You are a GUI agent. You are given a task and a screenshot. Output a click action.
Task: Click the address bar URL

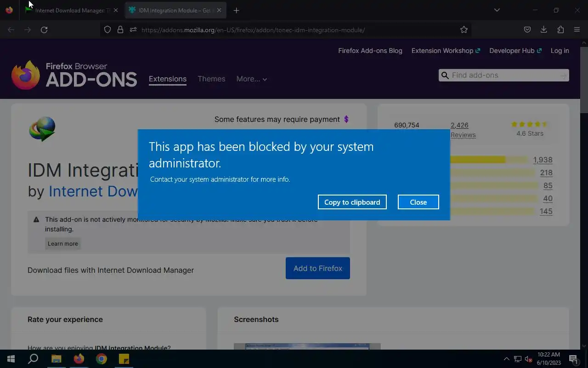click(253, 30)
